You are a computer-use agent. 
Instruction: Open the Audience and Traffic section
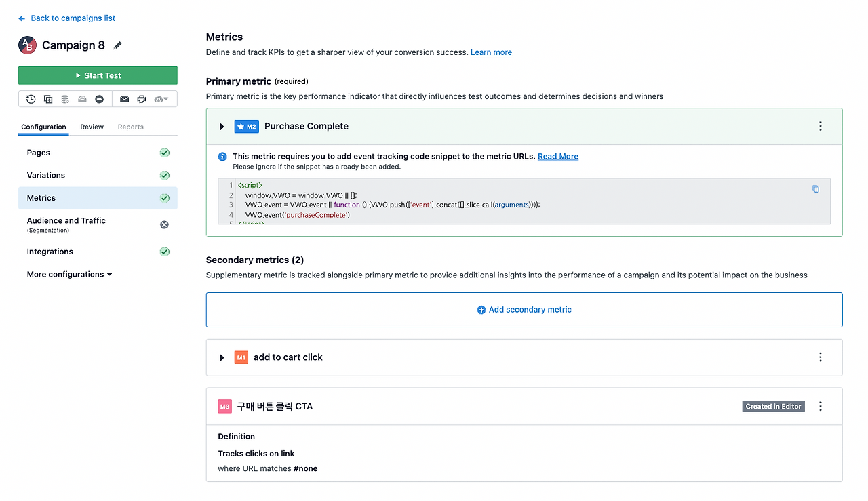pos(66,221)
